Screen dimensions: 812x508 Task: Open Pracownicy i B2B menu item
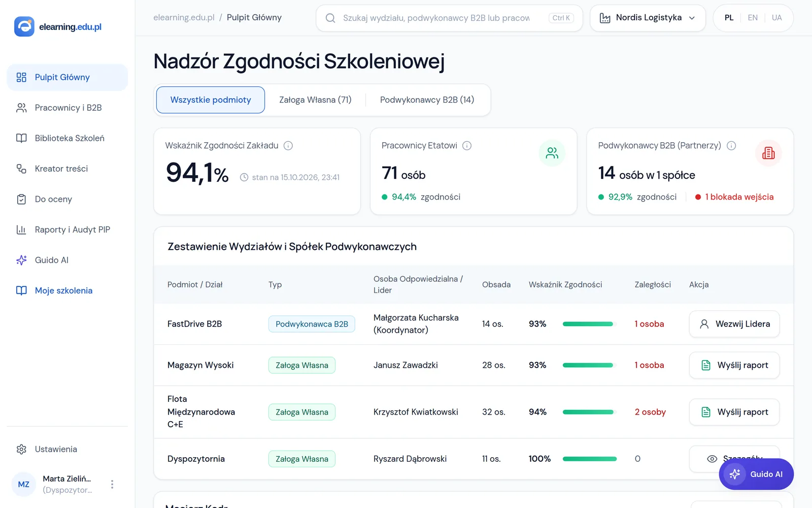(67, 108)
